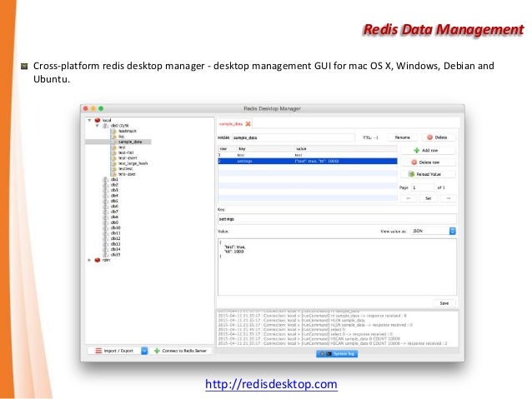Click the key icon beside test_large_hash
Viewport: 532px width, 399px height.
tap(114, 163)
